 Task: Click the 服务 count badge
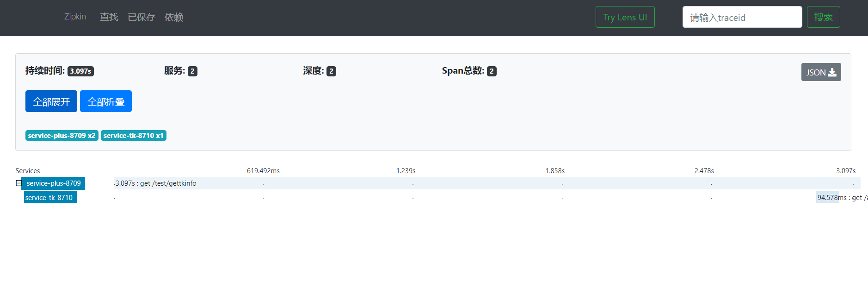pos(192,71)
